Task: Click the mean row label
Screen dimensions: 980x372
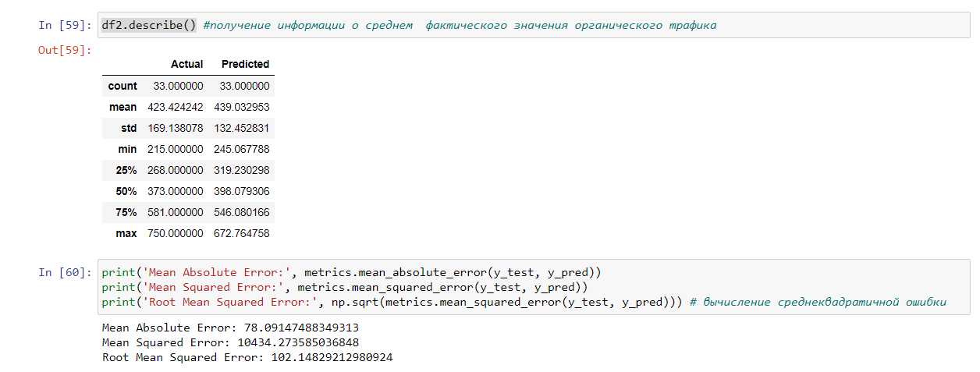Action: (123, 107)
